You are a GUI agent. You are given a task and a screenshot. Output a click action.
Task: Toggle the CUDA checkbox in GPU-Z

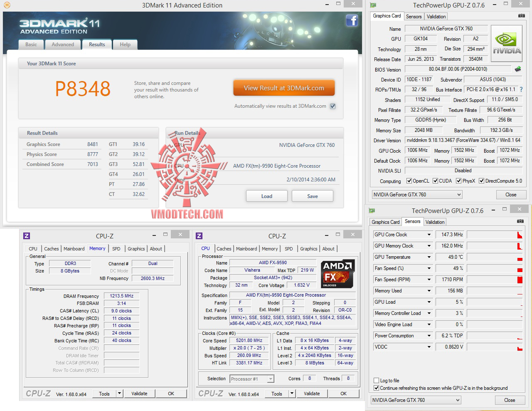[x=435, y=181]
